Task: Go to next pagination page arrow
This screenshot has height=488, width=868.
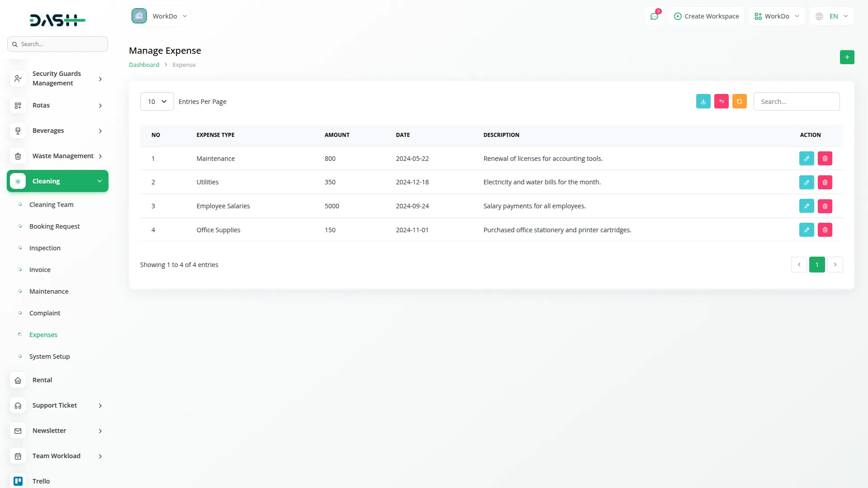Action: 835,265
